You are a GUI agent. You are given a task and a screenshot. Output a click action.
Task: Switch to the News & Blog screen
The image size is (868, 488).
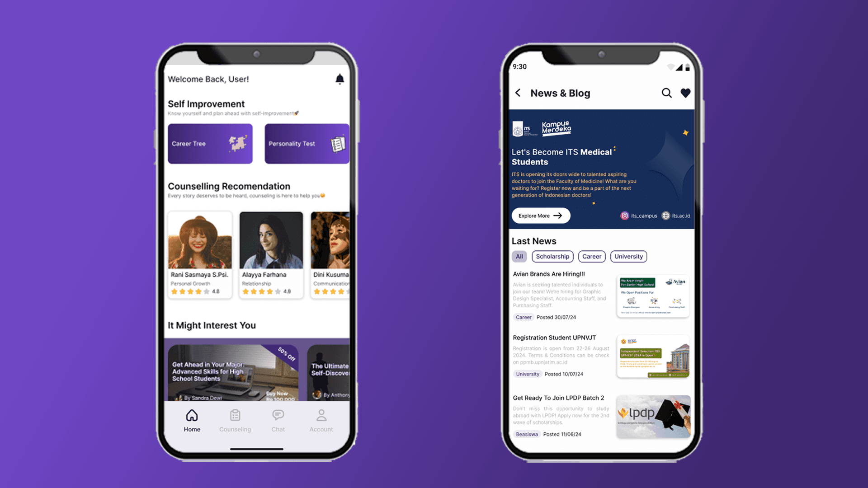tap(560, 93)
